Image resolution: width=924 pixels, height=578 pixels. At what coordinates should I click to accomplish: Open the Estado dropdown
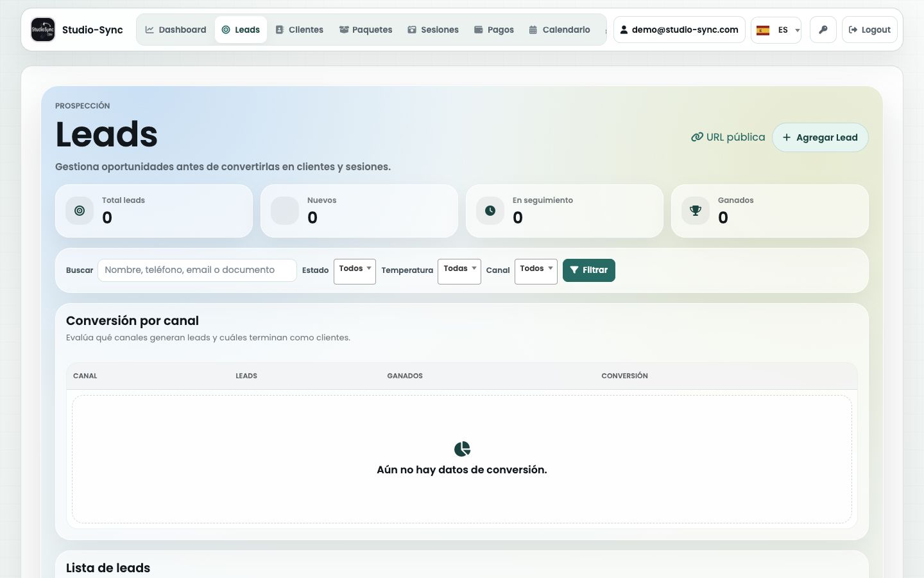[355, 271]
